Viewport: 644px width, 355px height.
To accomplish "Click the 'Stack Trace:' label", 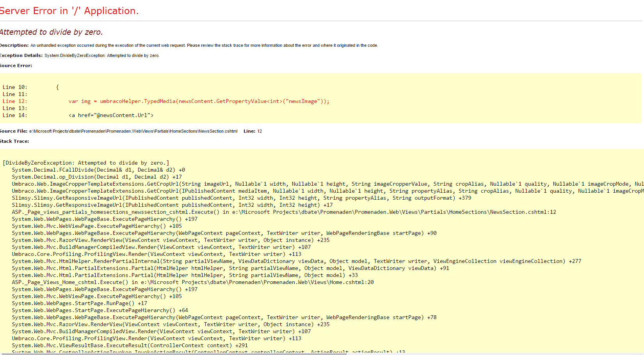I will pos(14,141).
